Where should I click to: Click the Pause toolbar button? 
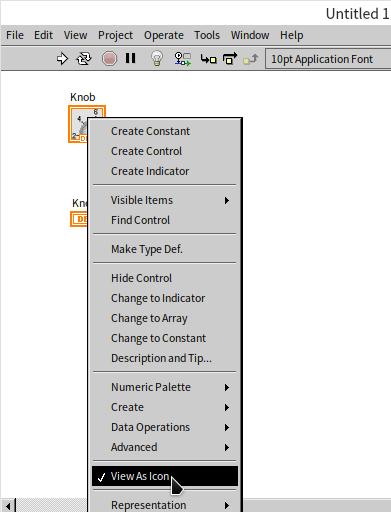coord(131,58)
